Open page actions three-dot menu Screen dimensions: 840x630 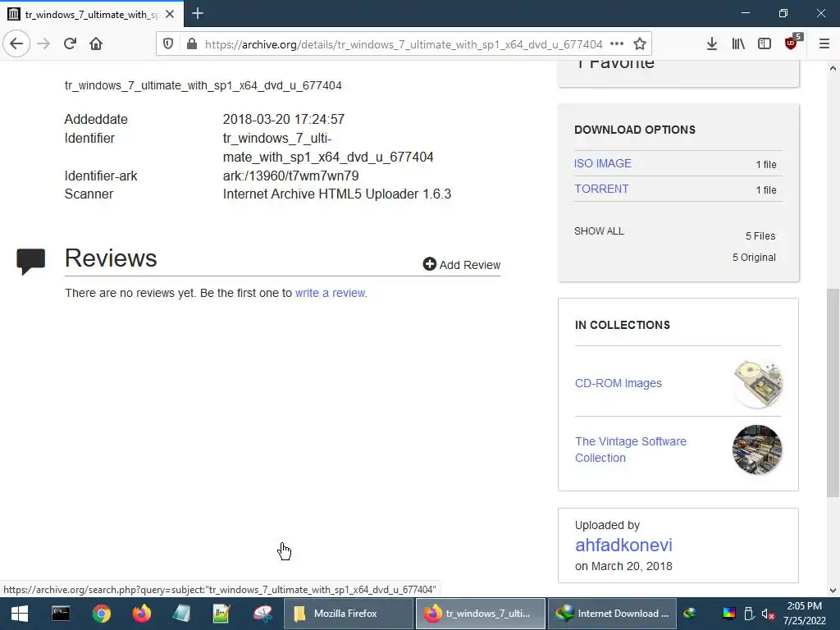coord(617,44)
